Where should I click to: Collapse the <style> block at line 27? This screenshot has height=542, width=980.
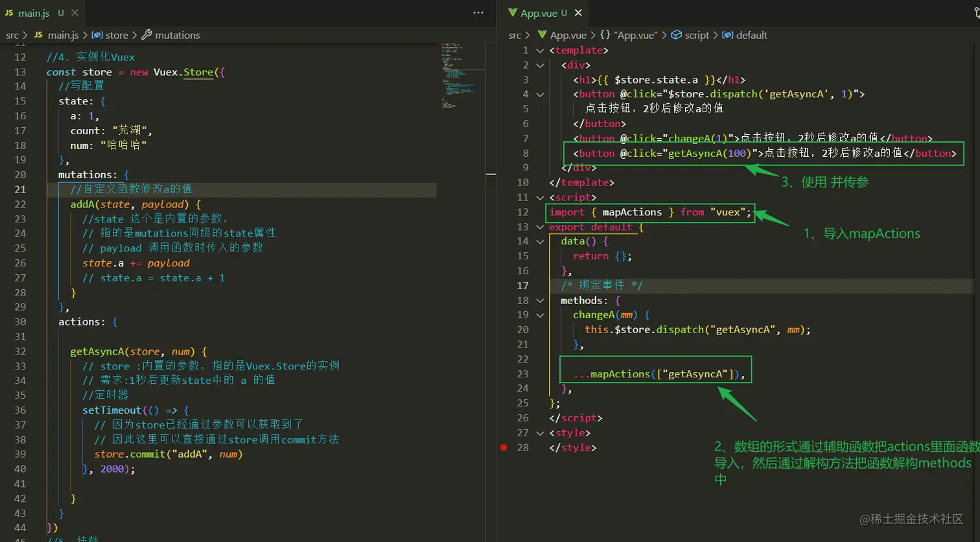tap(540, 432)
